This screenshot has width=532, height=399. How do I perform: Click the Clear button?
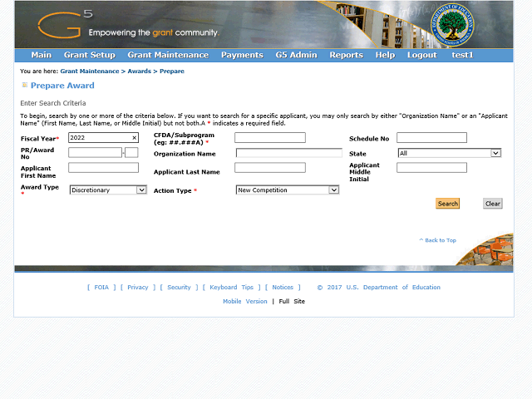pyautogui.click(x=493, y=204)
